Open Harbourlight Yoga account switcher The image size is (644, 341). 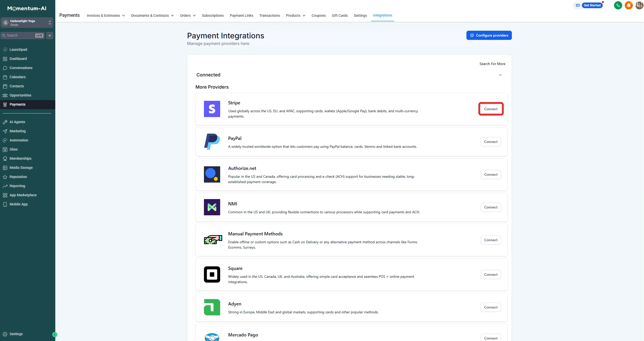[27, 23]
